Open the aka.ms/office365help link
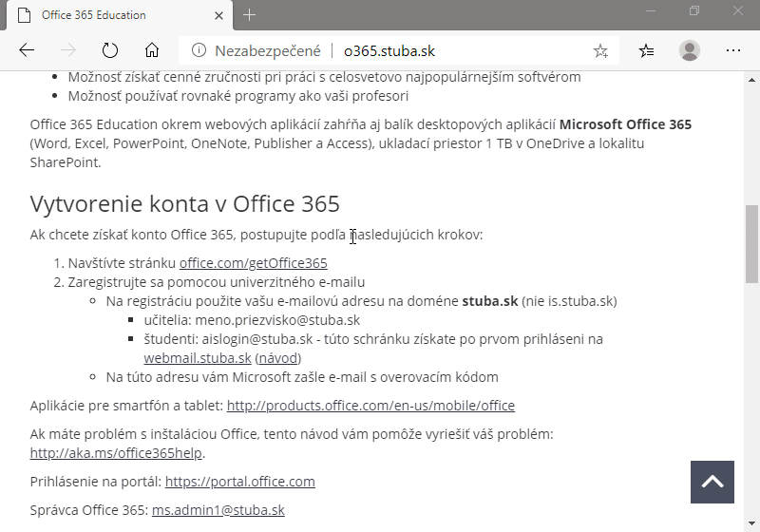Viewport: 760px width, 532px height. (x=116, y=453)
